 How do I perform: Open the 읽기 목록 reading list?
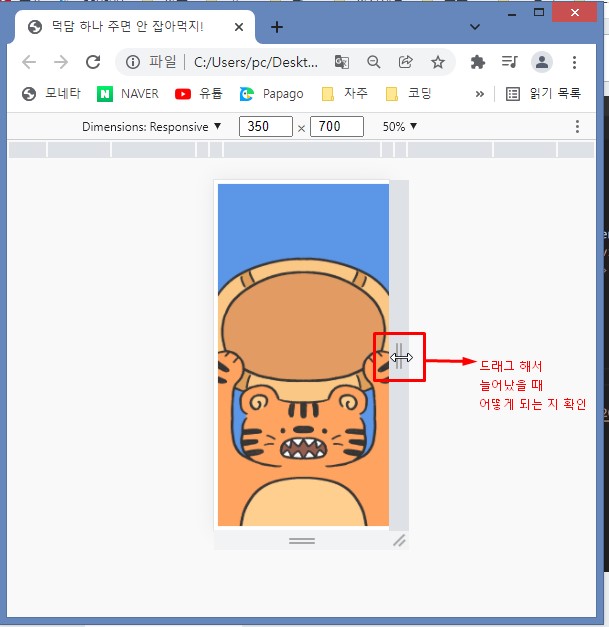pos(543,94)
